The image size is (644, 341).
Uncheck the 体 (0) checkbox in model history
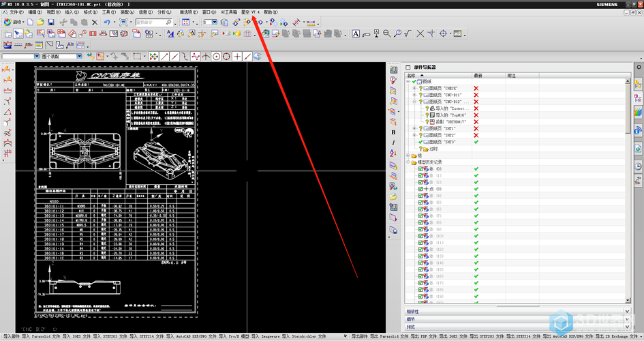420,169
